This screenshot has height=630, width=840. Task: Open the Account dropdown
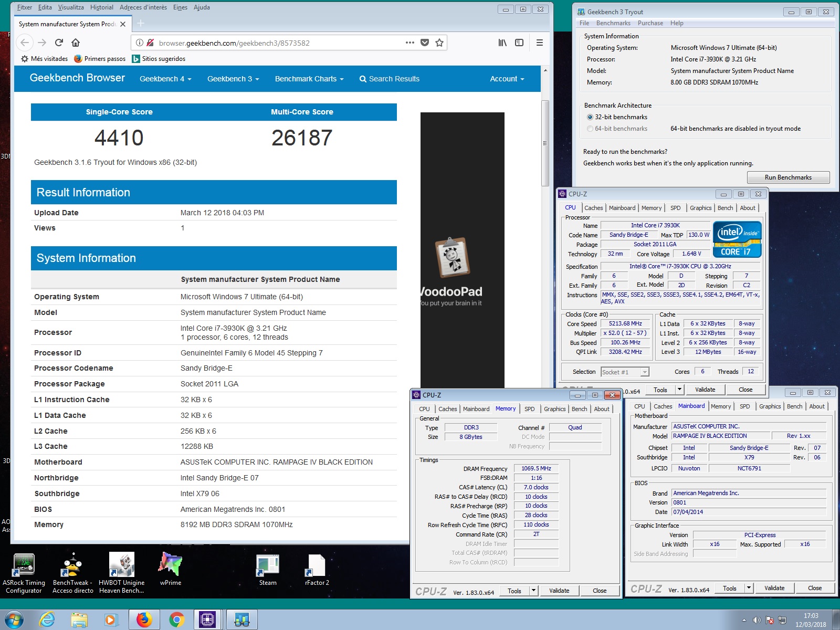(507, 79)
